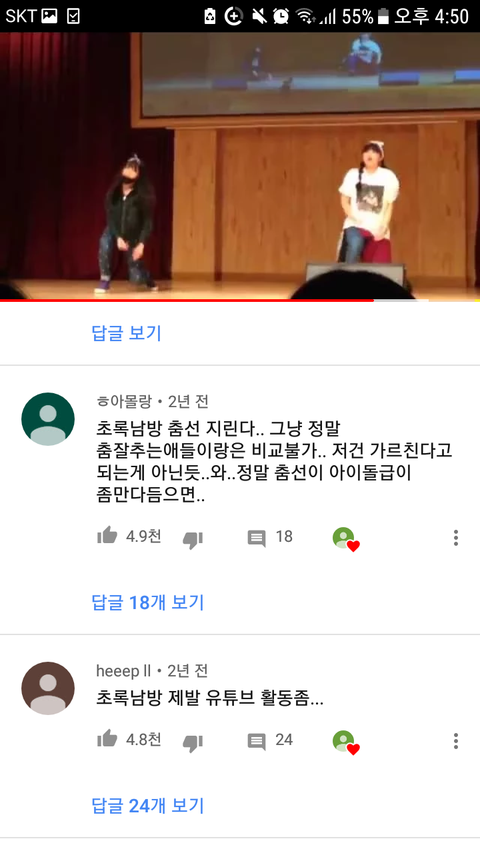Tap heeep II username

[124, 671]
